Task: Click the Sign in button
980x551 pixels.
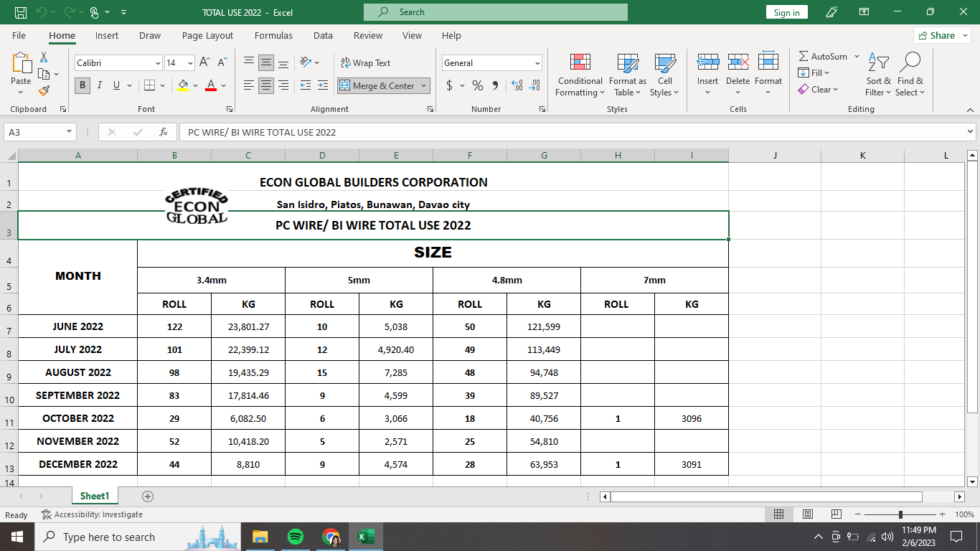Action: click(787, 12)
